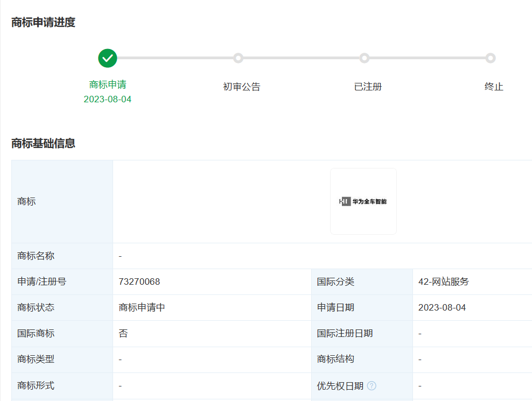Click the 否 value under 国际商标
Screen dimensions: 532x401
(x=121, y=333)
